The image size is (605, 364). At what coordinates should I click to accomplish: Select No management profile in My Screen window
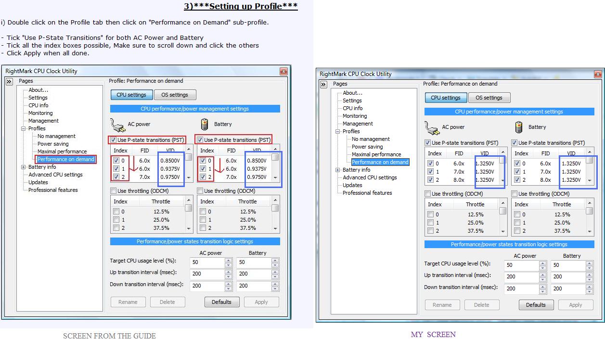(371, 139)
